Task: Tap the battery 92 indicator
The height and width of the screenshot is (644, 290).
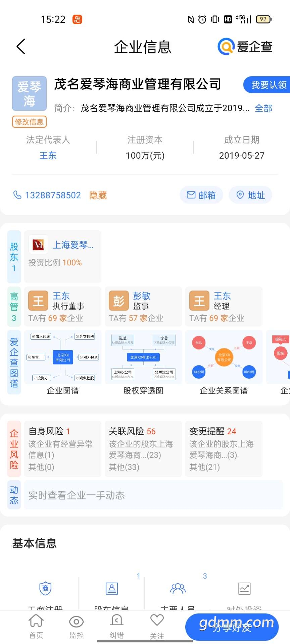Action: click(x=263, y=19)
